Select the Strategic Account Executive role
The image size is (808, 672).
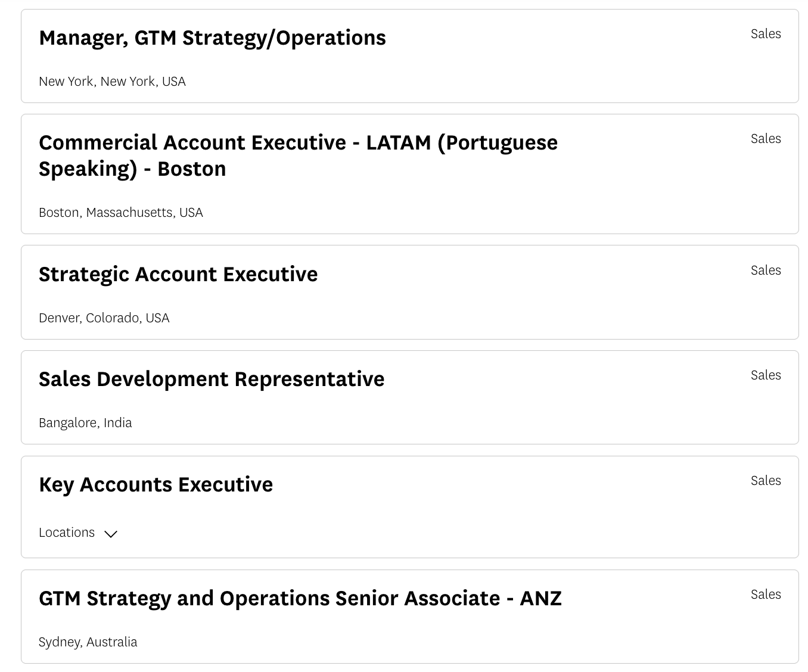tap(178, 274)
